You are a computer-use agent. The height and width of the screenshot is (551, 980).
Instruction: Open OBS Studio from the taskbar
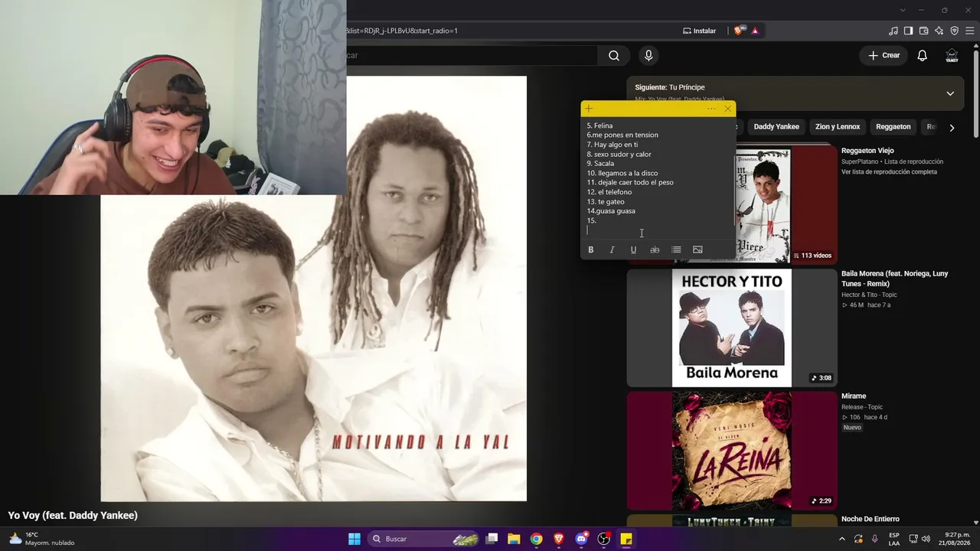pyautogui.click(x=603, y=539)
